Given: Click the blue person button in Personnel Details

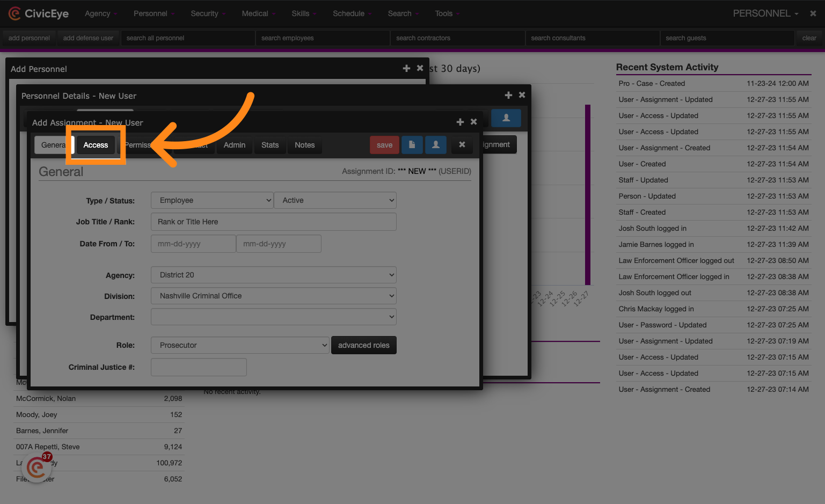Looking at the screenshot, I should point(506,118).
